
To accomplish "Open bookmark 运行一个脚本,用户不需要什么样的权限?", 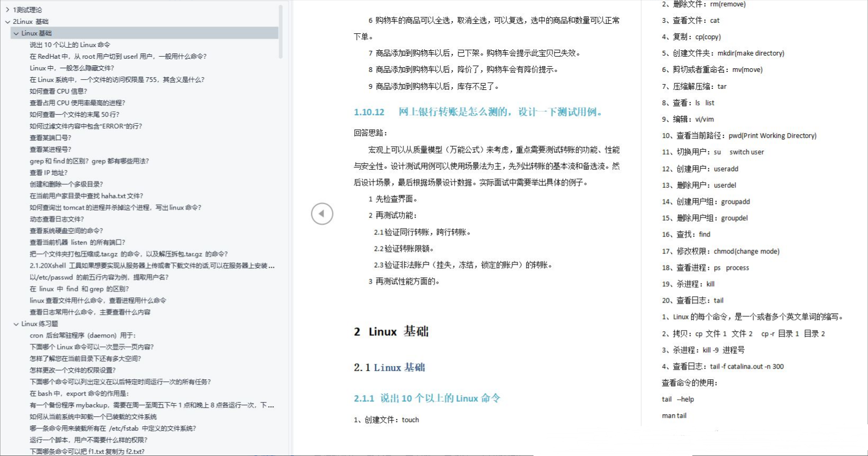I will click(88, 441).
